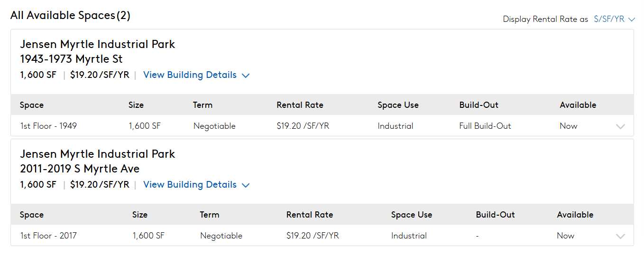Image resolution: width=644 pixels, height=257 pixels.
Task: Expand View Building Details for 1943-1973 Myrtle St
Action: (196, 75)
